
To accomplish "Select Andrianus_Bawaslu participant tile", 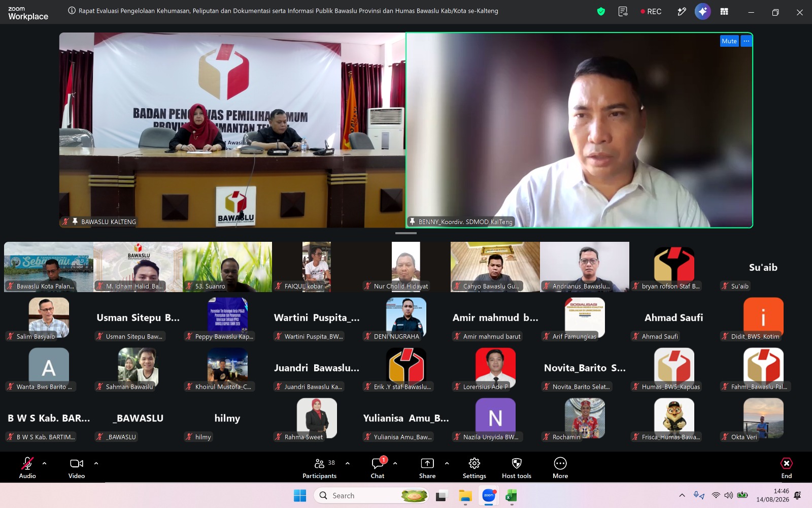I will [585, 267].
